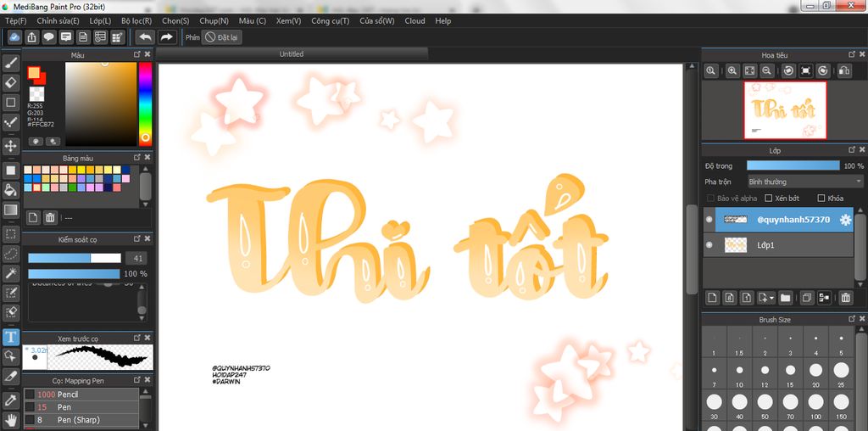Image resolution: width=868 pixels, height=431 pixels.
Task: Select the rectangular Selection tool
Action: (10, 234)
